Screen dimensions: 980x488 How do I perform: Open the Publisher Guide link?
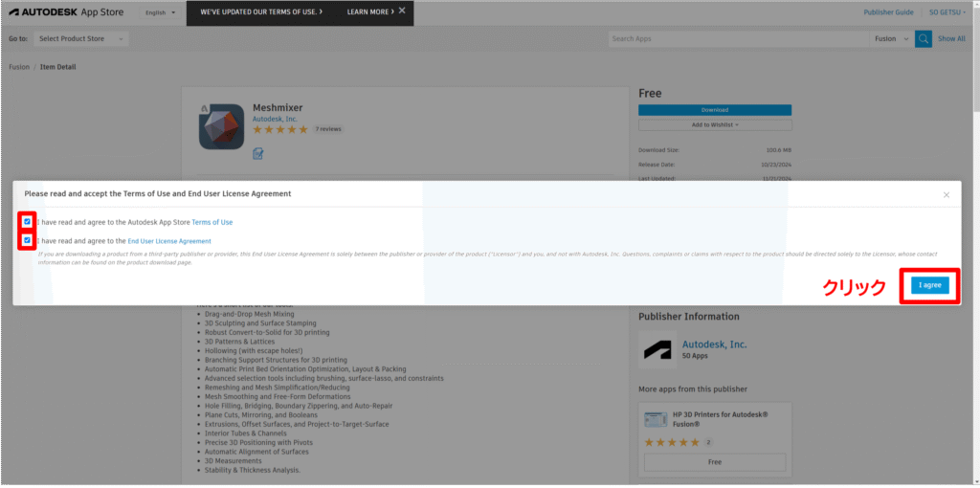(x=889, y=12)
